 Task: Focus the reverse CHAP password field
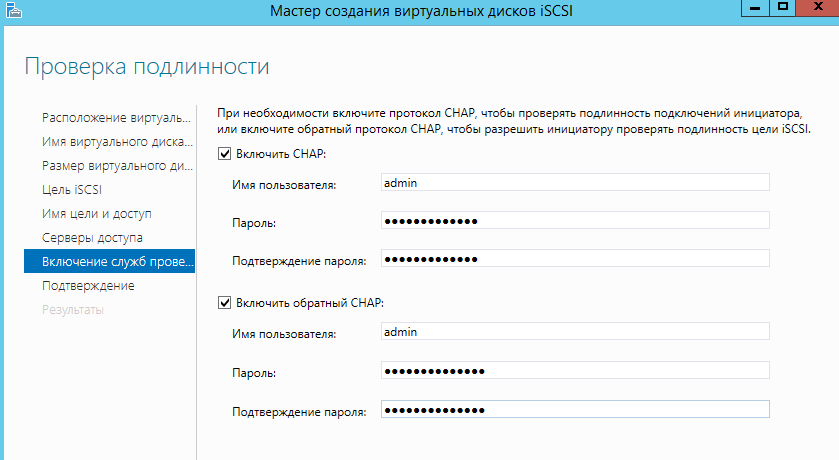[575, 371]
